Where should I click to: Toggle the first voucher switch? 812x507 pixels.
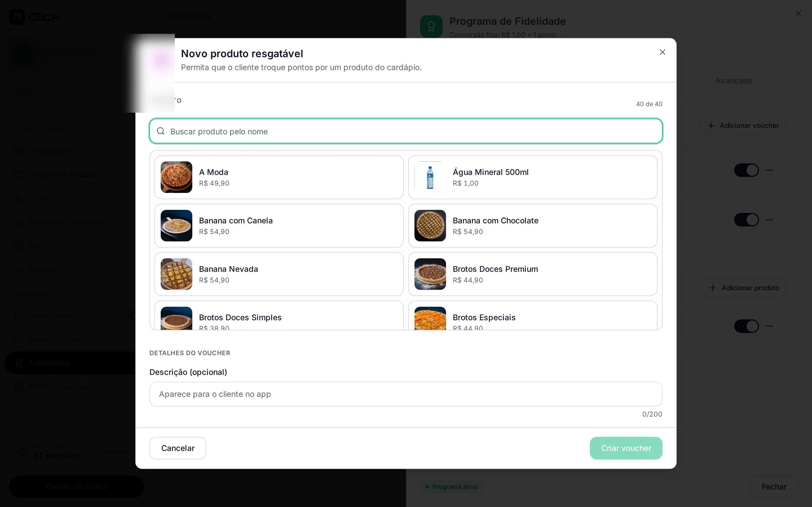[x=746, y=170]
